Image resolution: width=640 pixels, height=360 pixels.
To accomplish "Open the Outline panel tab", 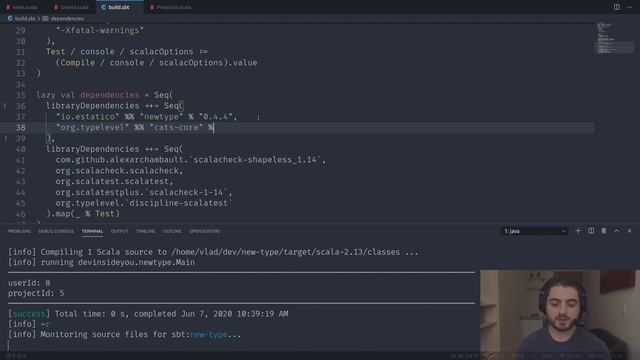I will coord(172,231).
